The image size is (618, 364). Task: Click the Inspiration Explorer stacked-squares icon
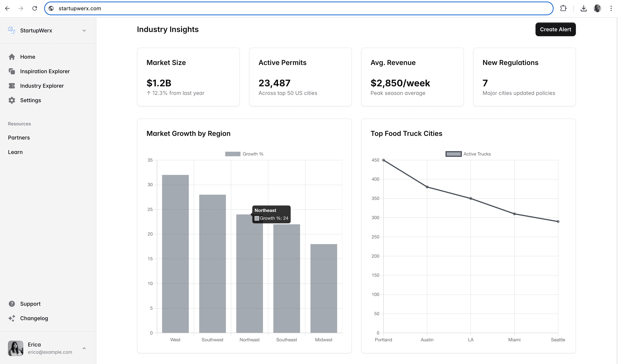tap(12, 71)
